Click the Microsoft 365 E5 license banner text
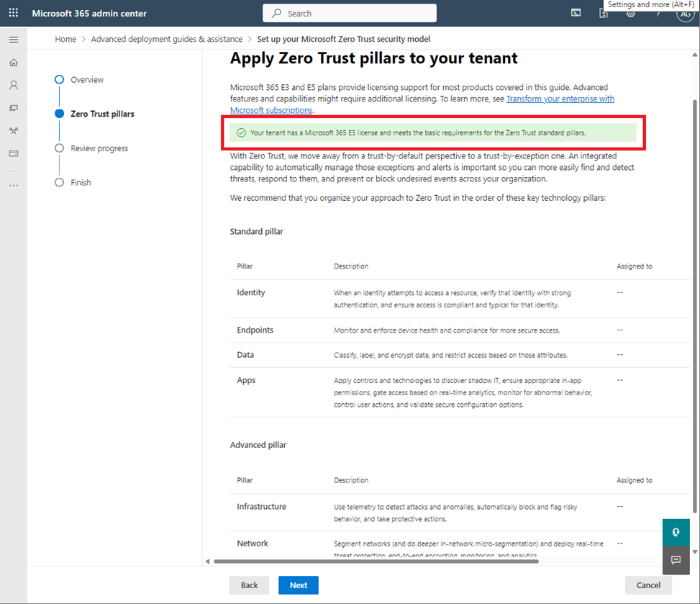Image resolution: width=700 pixels, height=604 pixels. pos(418,132)
